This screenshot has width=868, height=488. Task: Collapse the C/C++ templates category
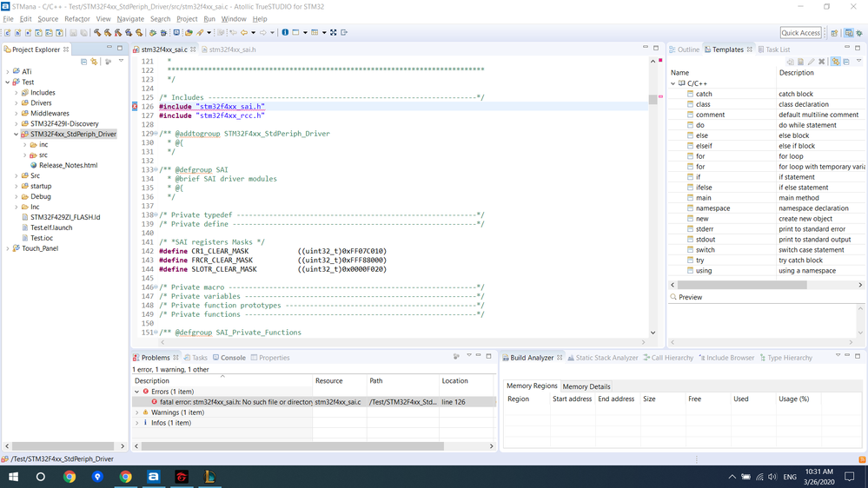[673, 83]
